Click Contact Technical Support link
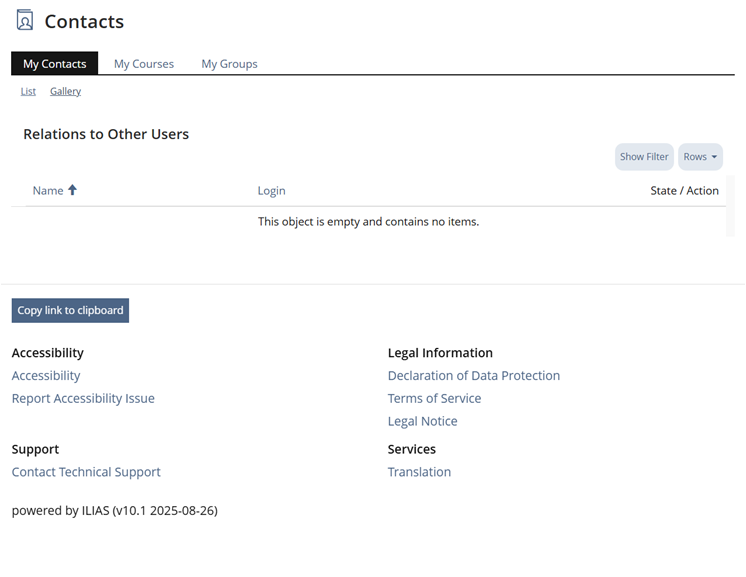Viewport: 746px width, 577px height. pos(86,472)
